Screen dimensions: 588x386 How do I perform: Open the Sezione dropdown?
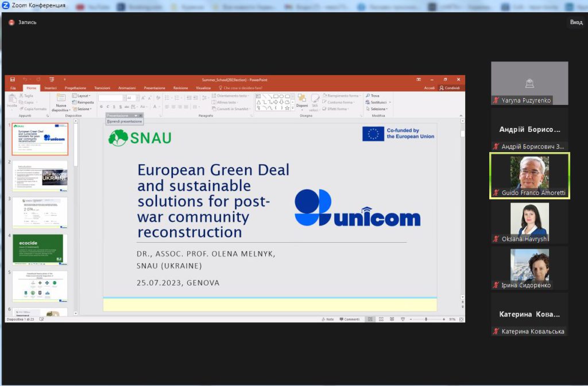(x=84, y=109)
